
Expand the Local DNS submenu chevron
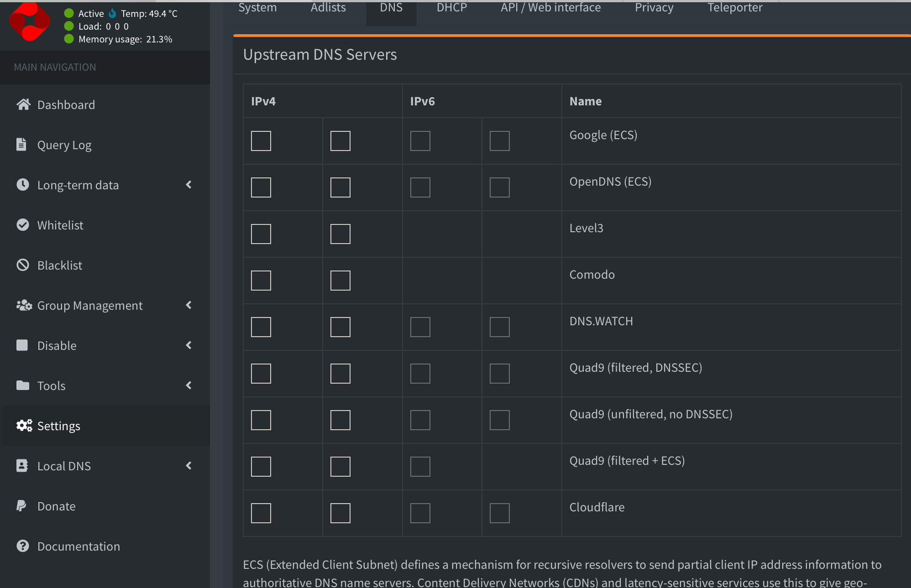tap(188, 466)
